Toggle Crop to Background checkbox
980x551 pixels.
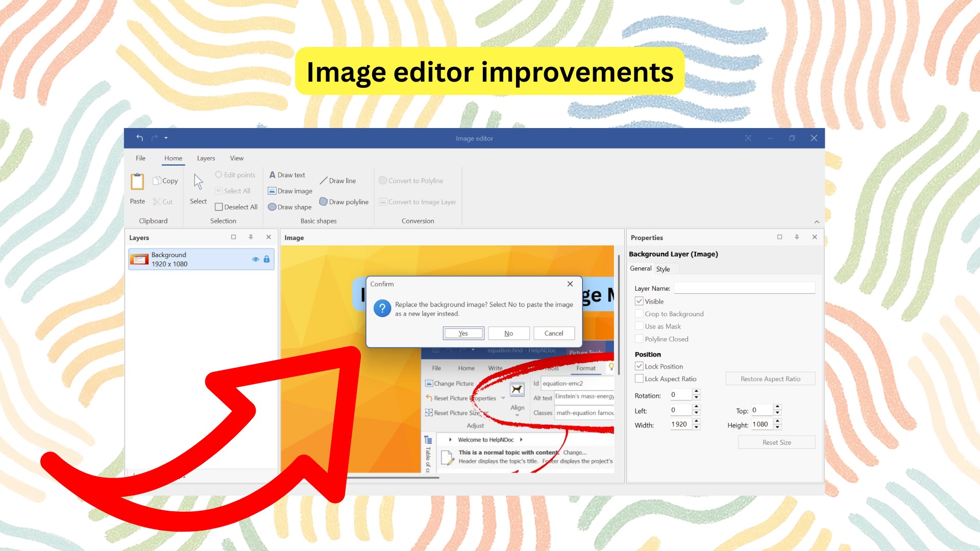(639, 314)
